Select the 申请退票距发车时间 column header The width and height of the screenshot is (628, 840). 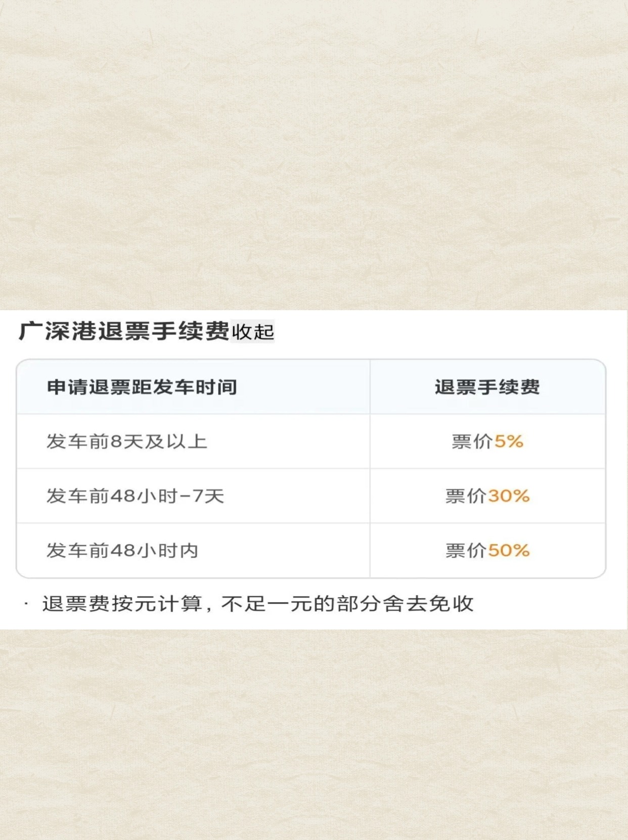click(142, 387)
